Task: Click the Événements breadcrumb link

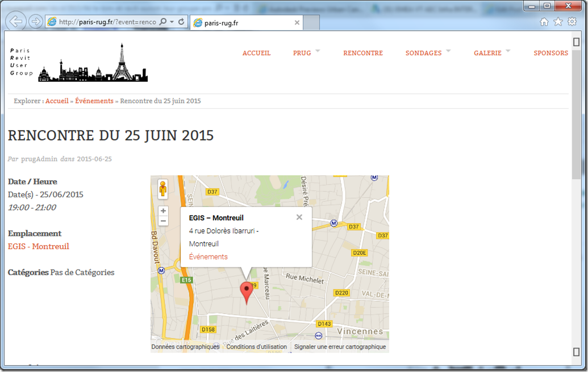Action: (94, 101)
